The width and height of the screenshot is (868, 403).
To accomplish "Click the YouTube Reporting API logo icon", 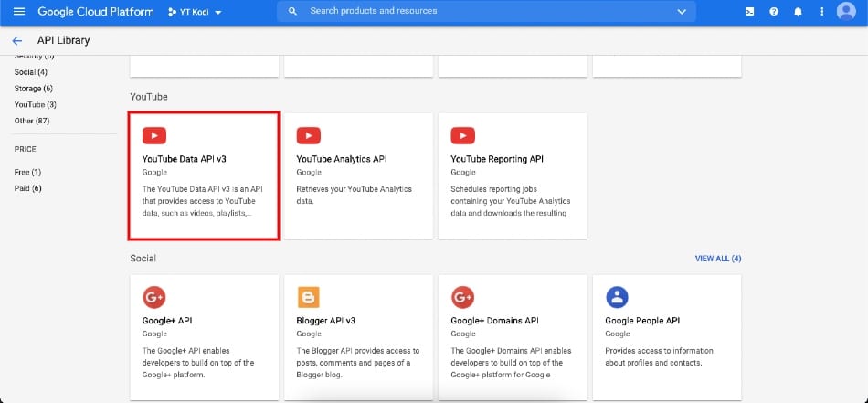I will [x=463, y=135].
